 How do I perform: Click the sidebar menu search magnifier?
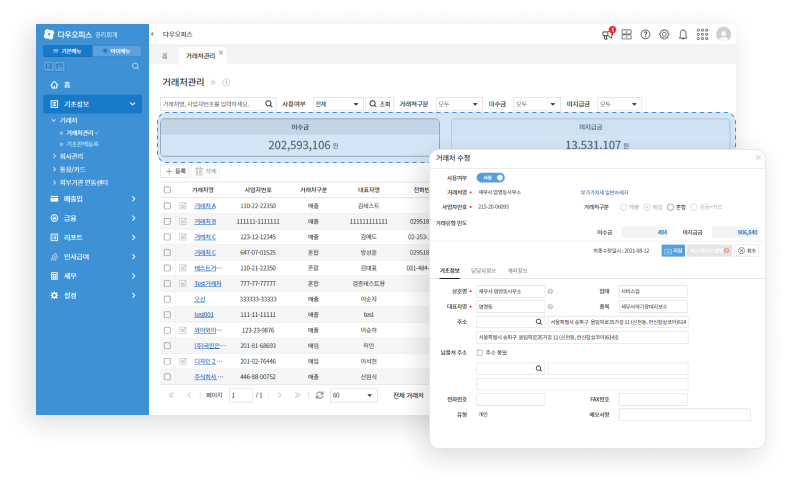tap(135, 66)
